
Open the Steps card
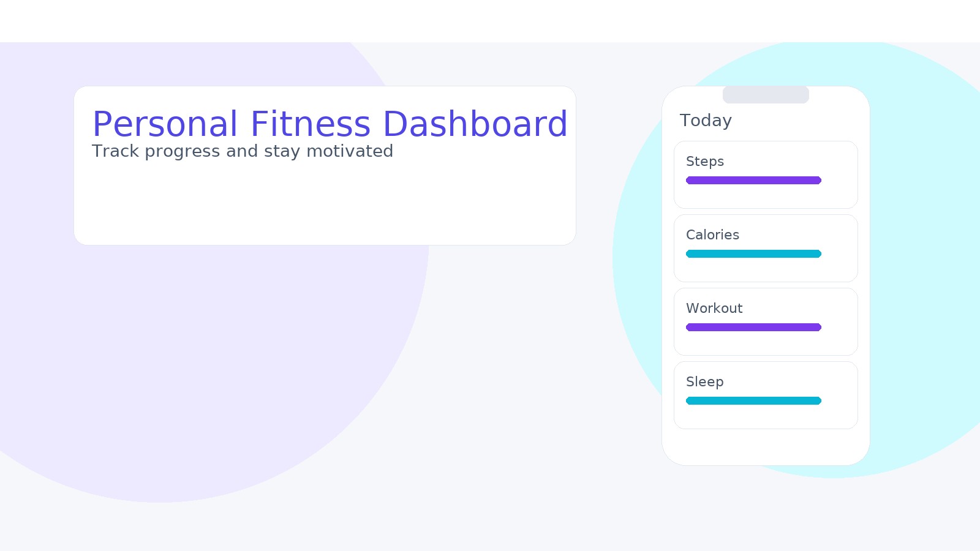pyautogui.click(x=766, y=175)
